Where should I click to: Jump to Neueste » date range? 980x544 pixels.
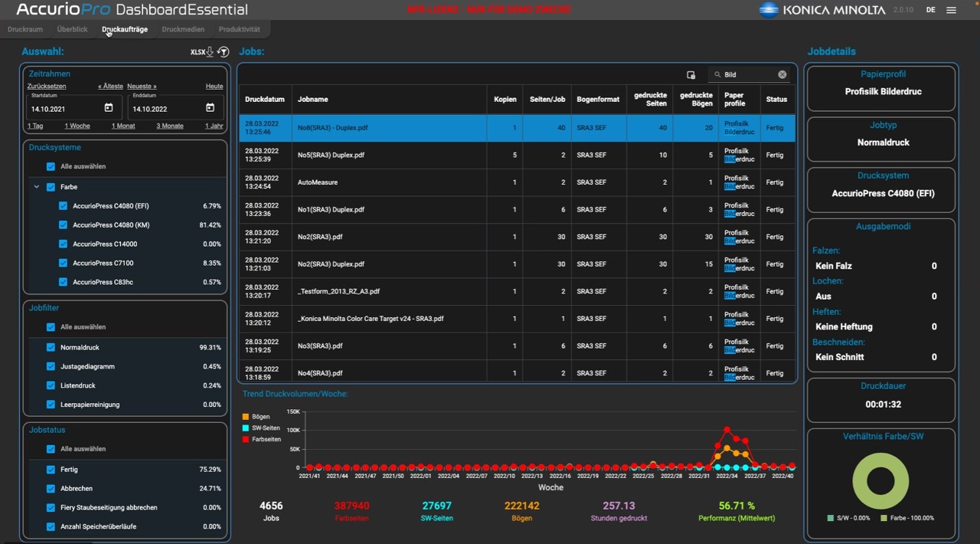(142, 87)
